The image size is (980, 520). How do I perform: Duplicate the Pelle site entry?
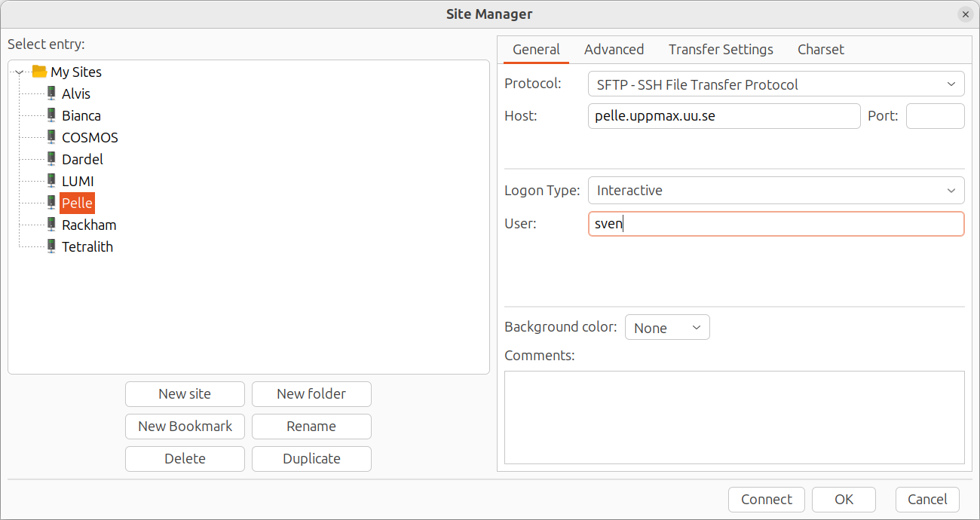coord(311,458)
